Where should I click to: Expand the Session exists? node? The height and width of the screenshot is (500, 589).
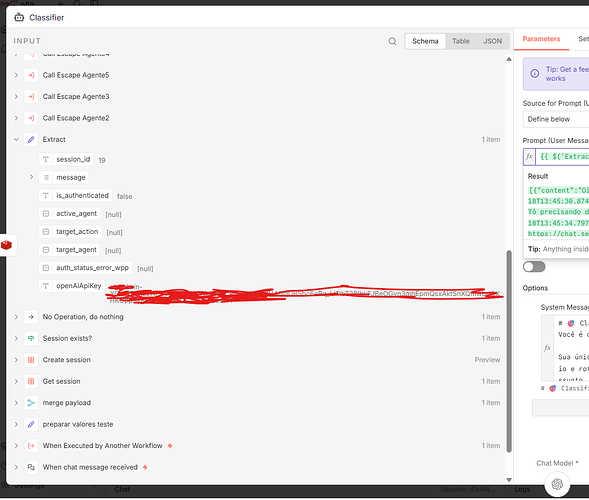click(16, 338)
